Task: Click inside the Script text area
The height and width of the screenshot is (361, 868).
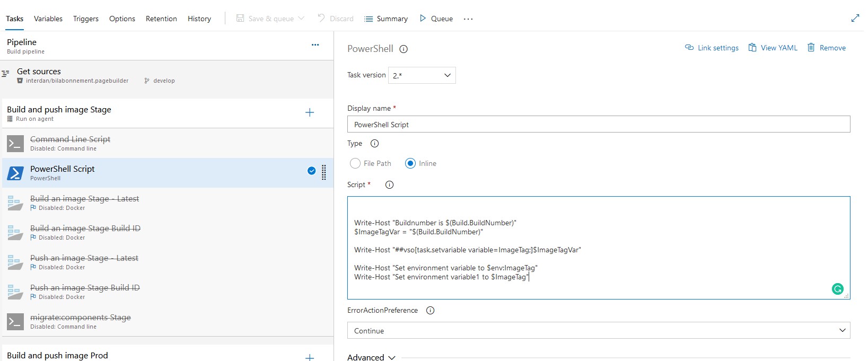Action: pos(599,248)
